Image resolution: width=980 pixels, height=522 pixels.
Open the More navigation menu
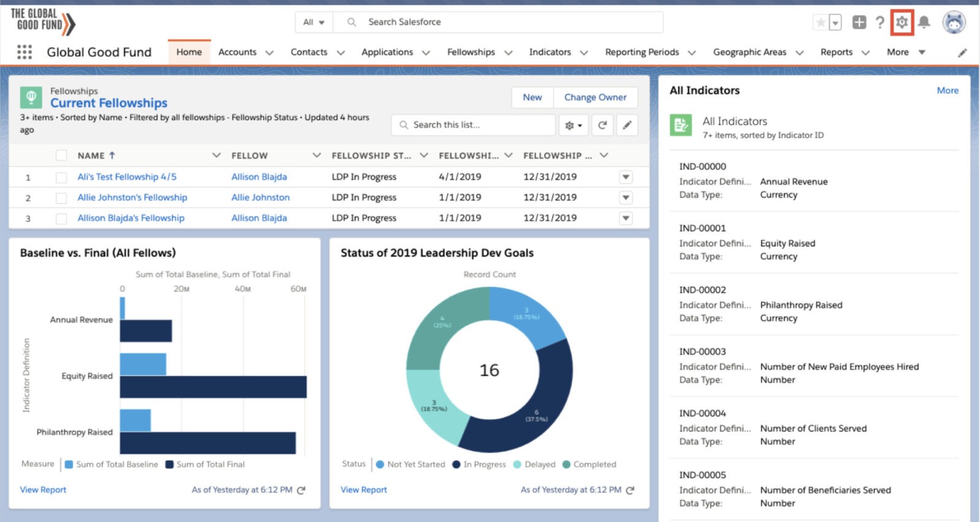pyautogui.click(x=906, y=52)
